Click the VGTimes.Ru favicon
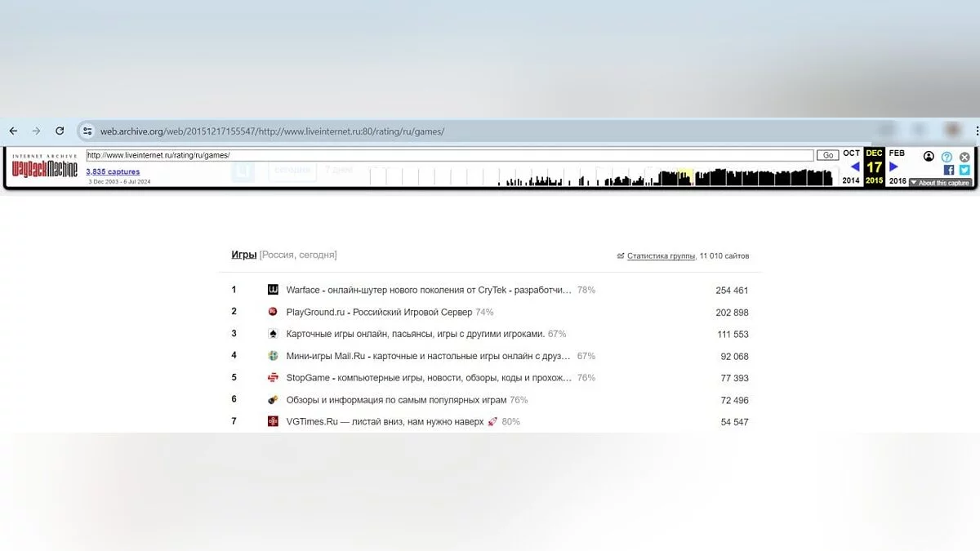The image size is (980, 551). pyautogui.click(x=273, y=422)
